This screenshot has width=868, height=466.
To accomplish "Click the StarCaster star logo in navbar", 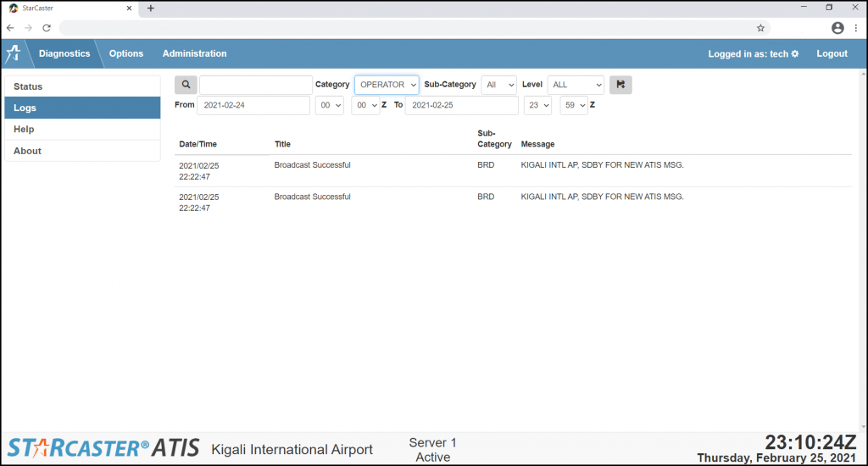I will pos(14,53).
